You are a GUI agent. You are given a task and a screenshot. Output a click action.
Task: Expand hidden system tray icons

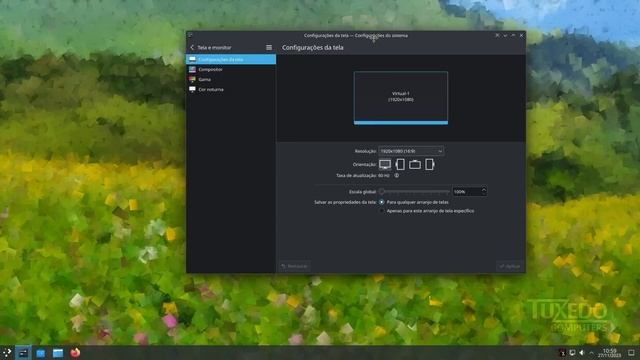pos(591,353)
